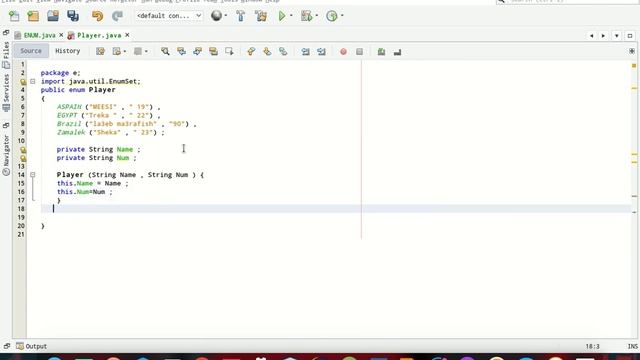Switch to the ENUM.java tab
Viewport: 640px width, 360px height.
click(x=39, y=36)
